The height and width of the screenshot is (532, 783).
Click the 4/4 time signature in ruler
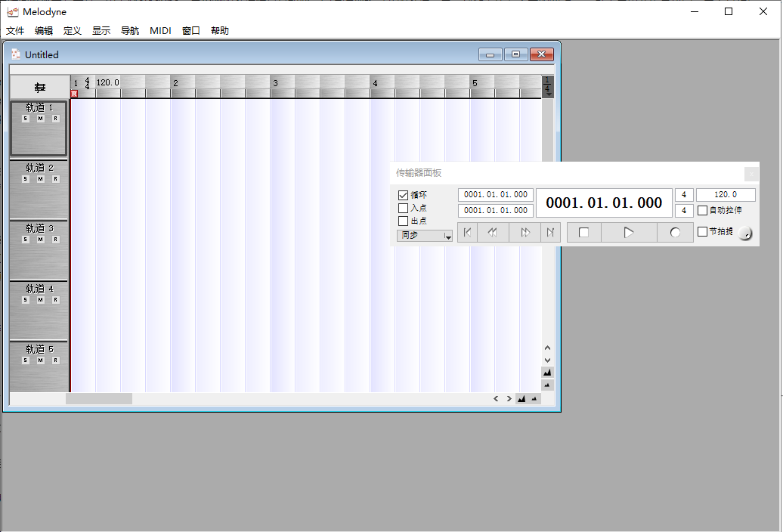pyautogui.click(x=88, y=83)
